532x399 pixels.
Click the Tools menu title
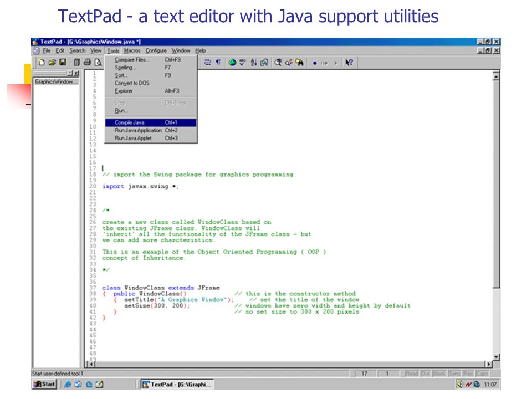pyautogui.click(x=113, y=50)
